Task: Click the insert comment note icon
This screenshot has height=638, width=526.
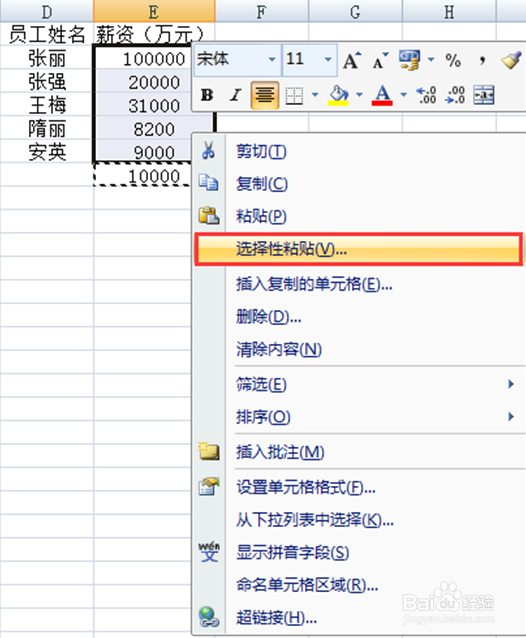Action: pyautogui.click(x=209, y=451)
